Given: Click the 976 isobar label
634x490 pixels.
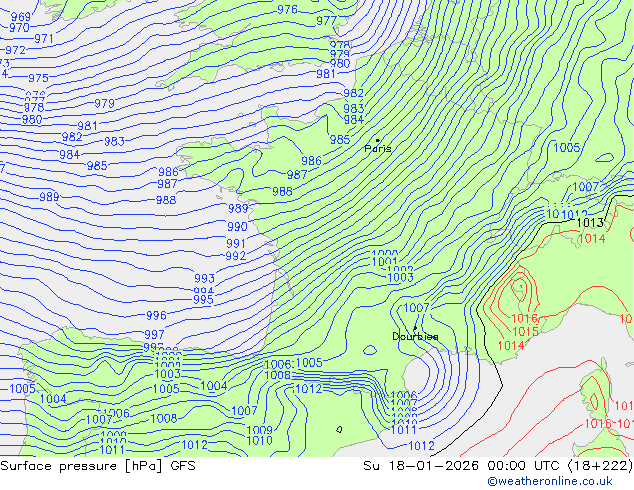Looking at the screenshot, I should (287, 9).
